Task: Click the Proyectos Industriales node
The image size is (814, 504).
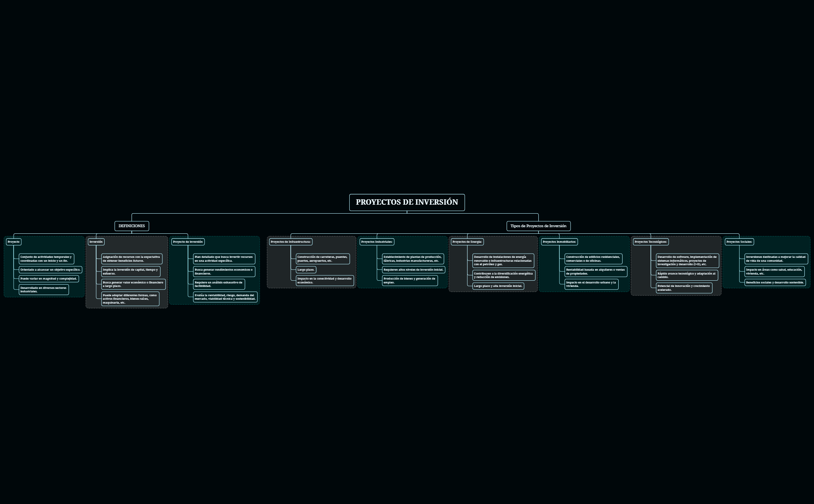Action: [376, 242]
